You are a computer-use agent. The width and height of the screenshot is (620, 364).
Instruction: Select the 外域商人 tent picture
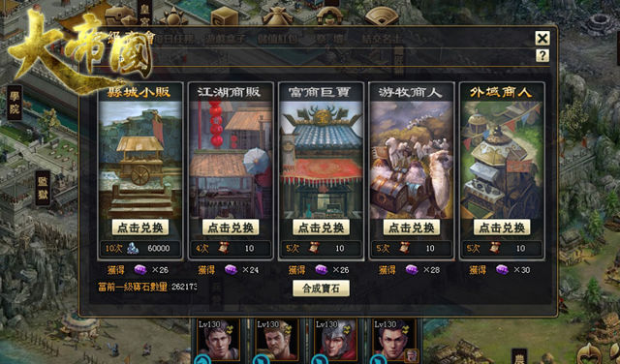(502, 160)
